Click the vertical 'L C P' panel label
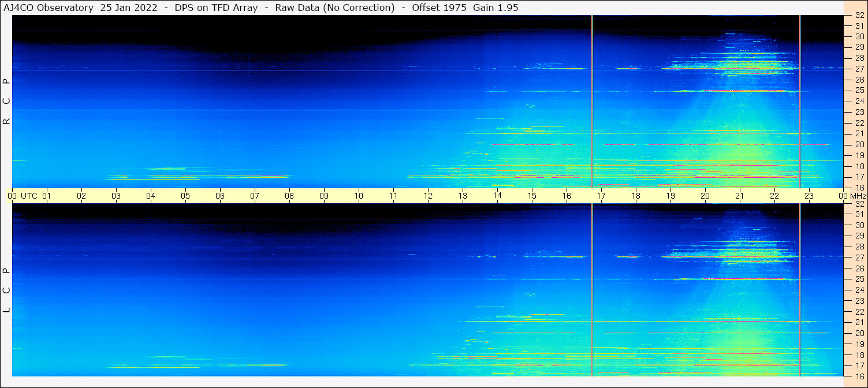The image size is (868, 388). click(x=7, y=290)
